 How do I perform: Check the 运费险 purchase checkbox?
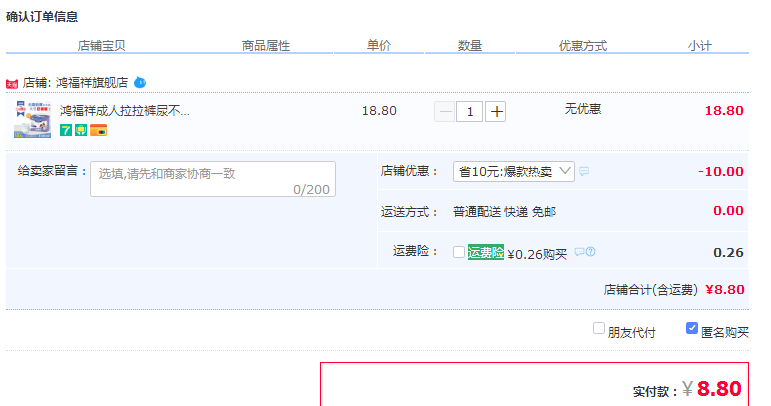459,252
